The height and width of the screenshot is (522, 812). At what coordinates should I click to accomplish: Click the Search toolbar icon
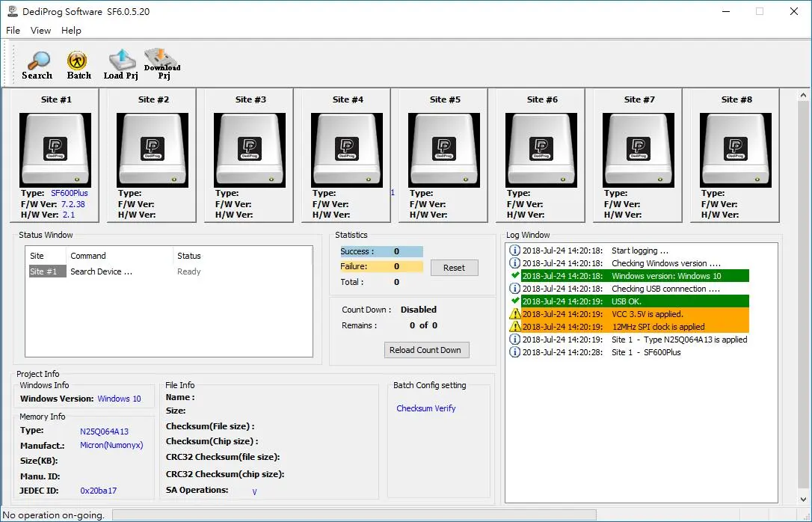tap(37, 64)
